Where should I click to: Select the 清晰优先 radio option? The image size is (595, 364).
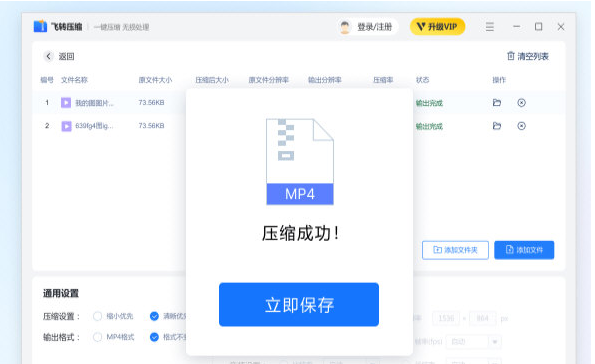tap(154, 316)
